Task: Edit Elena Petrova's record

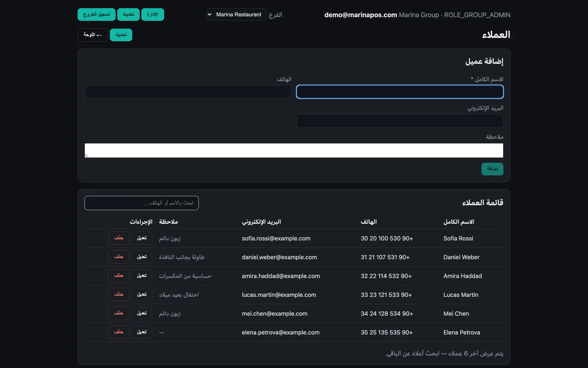Action: [142, 332]
